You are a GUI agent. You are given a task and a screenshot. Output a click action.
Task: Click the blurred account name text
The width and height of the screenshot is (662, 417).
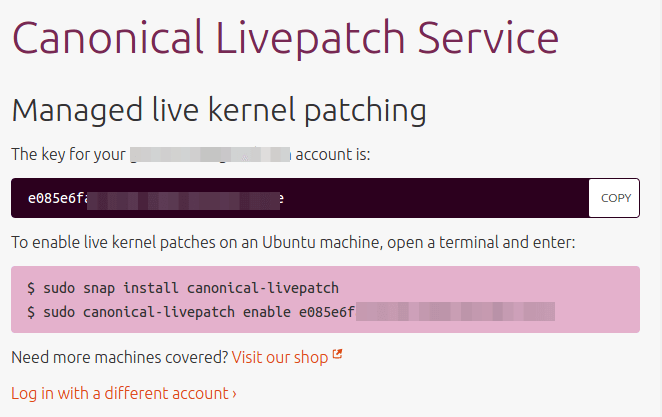click(210, 155)
